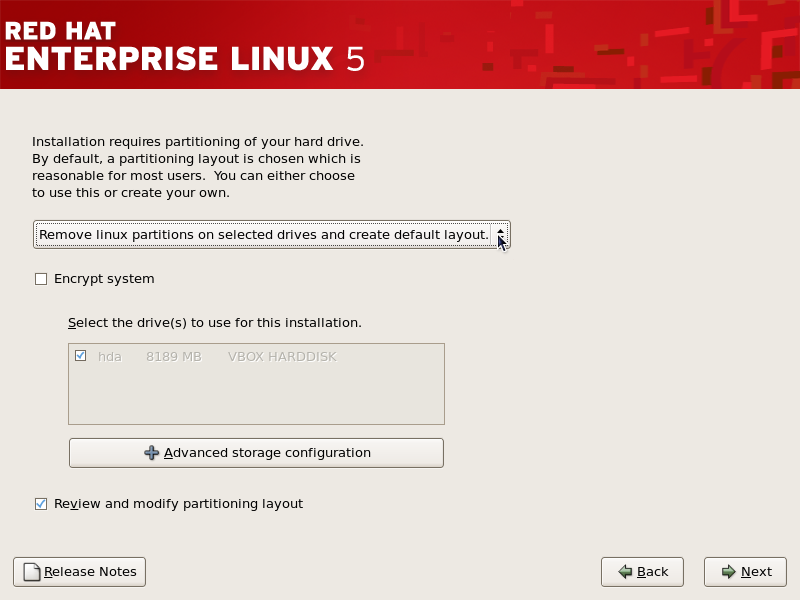Select the VBOX HARDDISK drive text

282,357
